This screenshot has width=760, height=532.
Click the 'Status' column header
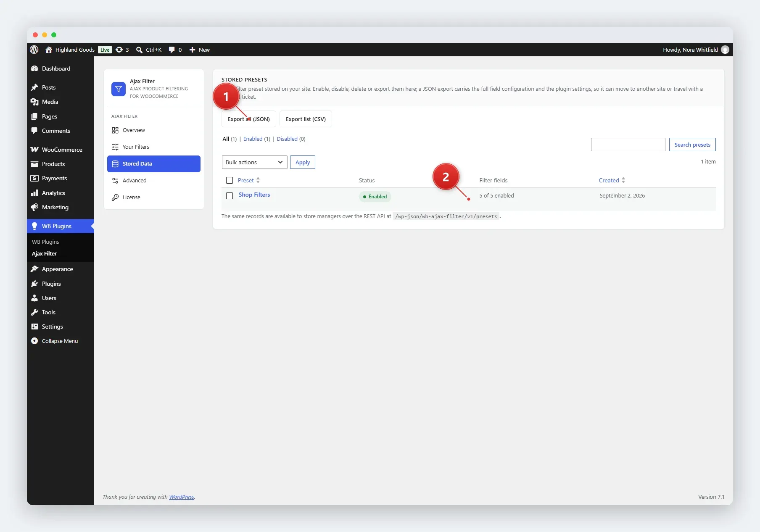coord(367,180)
